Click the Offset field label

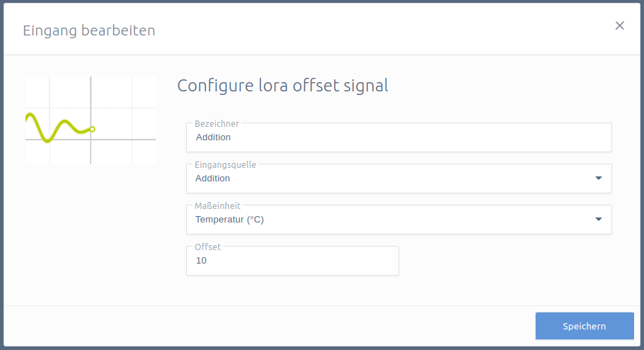(x=207, y=247)
